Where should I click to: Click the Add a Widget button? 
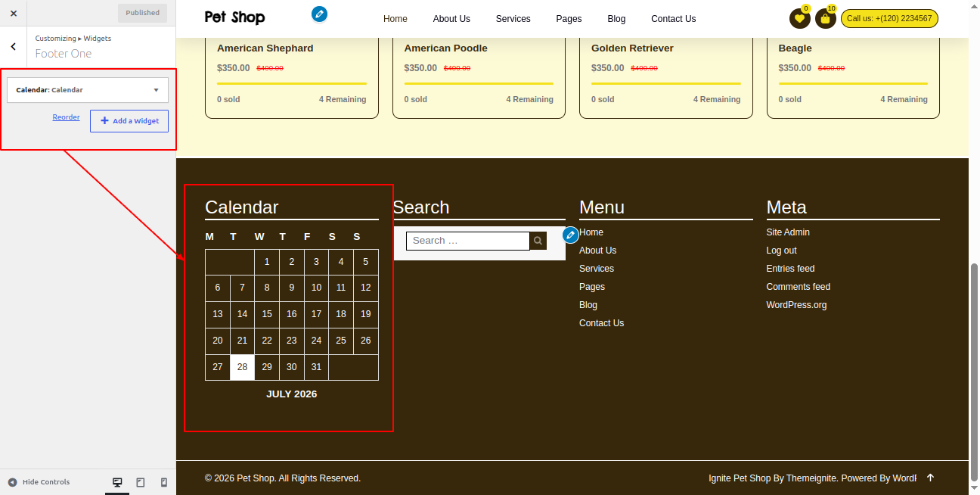(129, 121)
